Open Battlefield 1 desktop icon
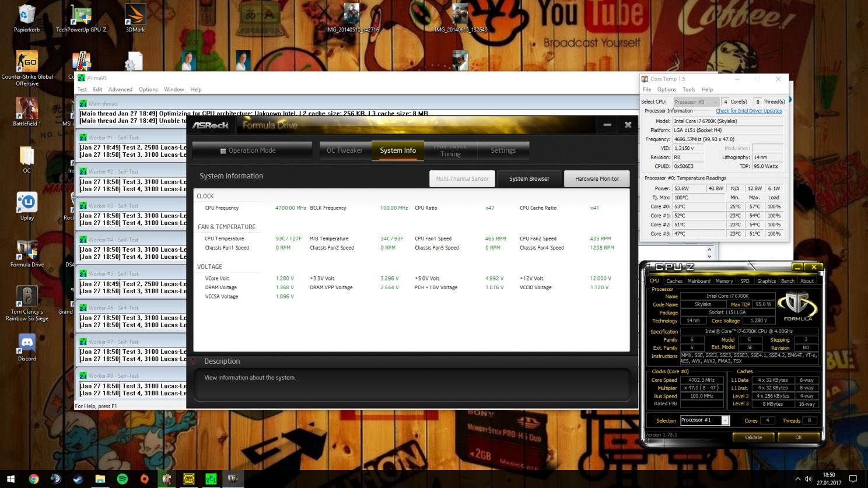The image size is (868, 488). point(27,113)
